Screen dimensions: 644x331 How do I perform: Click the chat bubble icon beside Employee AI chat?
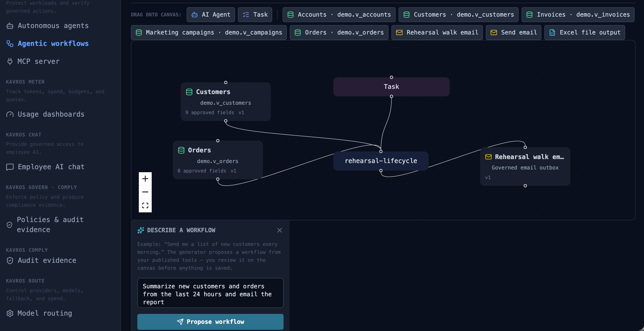click(x=10, y=167)
